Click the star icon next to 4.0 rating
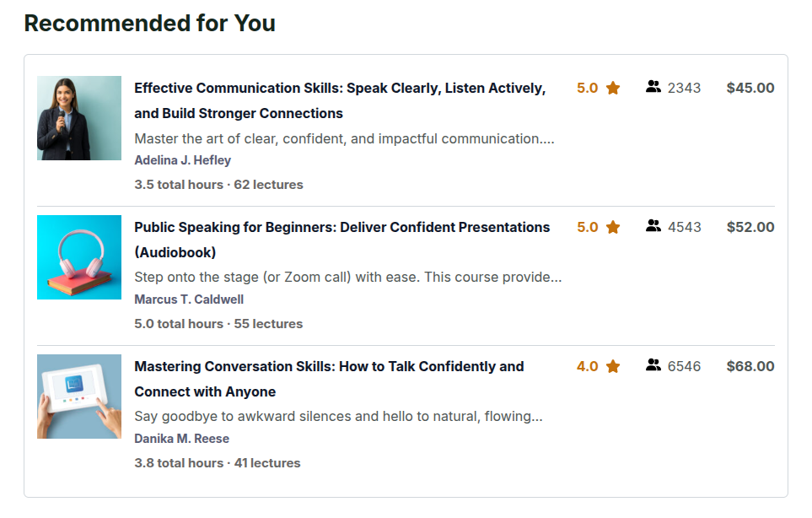This screenshot has width=812, height=518. [613, 366]
